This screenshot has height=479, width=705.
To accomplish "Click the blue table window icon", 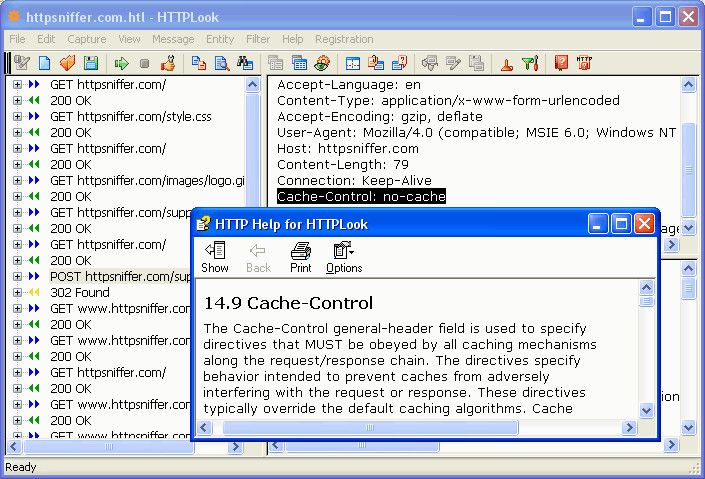I will point(299,63).
